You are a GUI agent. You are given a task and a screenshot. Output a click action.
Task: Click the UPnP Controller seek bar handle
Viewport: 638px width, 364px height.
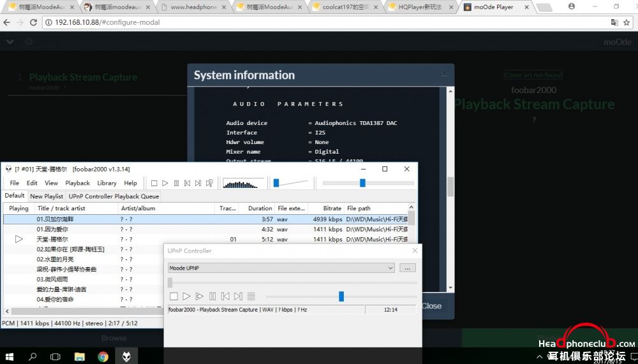(170, 282)
